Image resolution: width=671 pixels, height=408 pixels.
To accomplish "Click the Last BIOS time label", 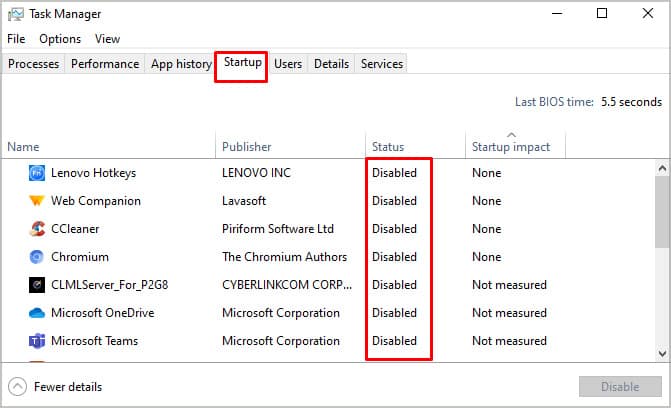I will pyautogui.click(x=554, y=102).
